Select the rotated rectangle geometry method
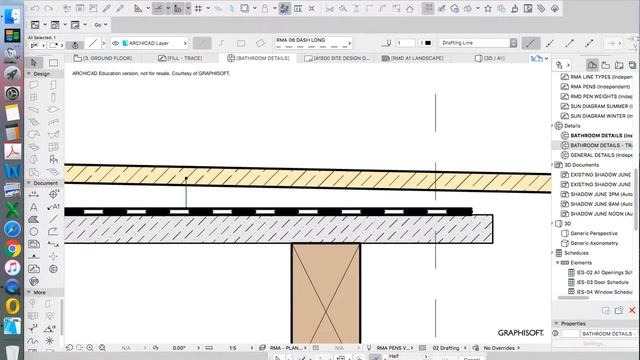Screen dimensions: 640x360 (260, 43)
